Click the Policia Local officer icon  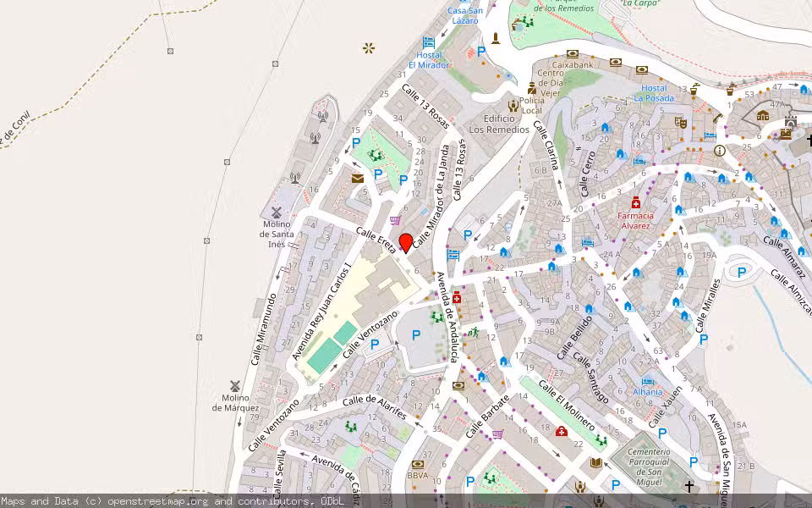[x=530, y=90]
